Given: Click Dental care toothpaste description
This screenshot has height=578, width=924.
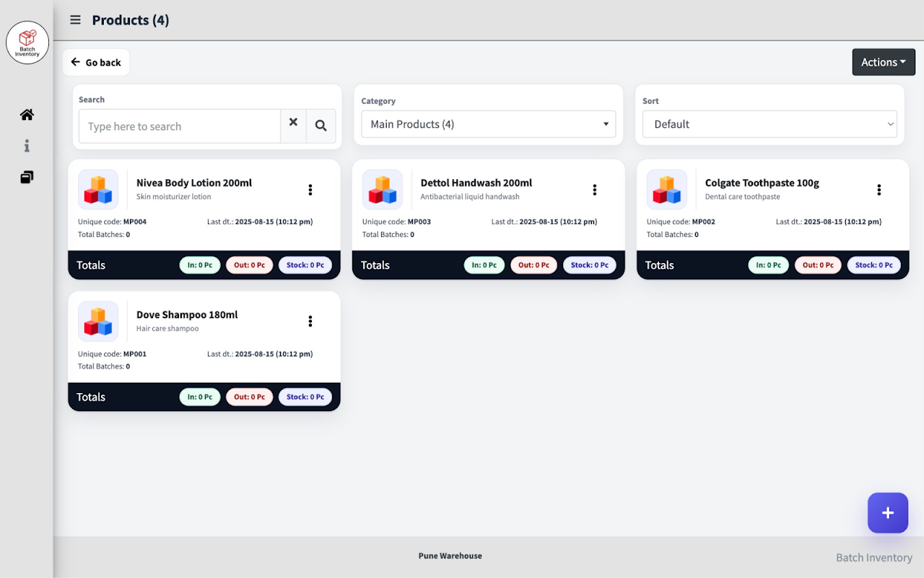Looking at the screenshot, I should coord(743,197).
